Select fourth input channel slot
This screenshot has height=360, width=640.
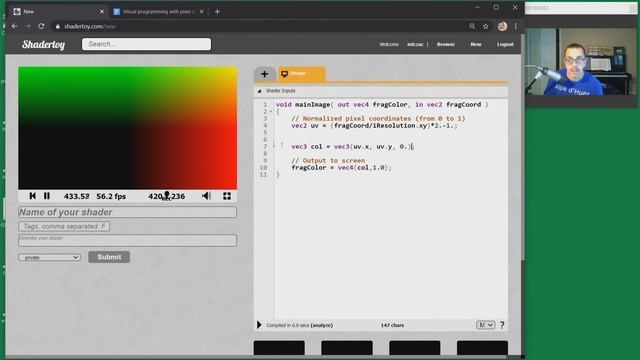(x=482, y=348)
